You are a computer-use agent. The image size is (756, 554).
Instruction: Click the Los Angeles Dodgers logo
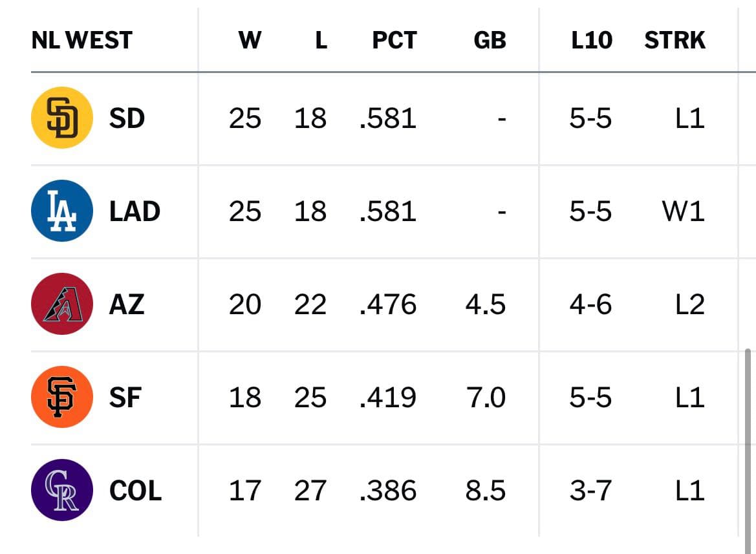tap(61, 211)
